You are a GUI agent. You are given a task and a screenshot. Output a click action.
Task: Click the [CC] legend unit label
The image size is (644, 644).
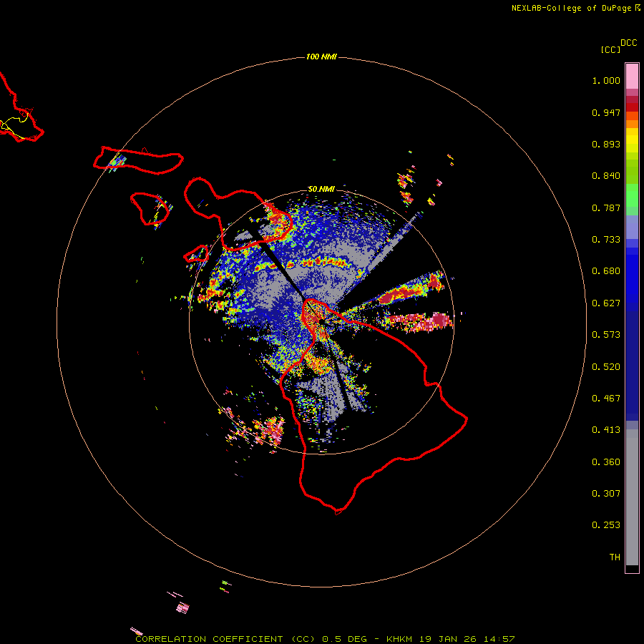pyautogui.click(x=610, y=49)
